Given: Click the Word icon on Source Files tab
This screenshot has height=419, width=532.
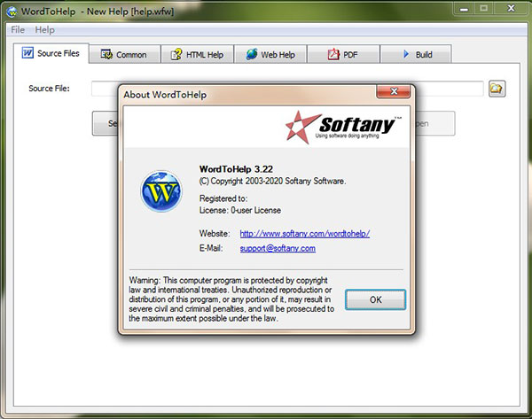Looking at the screenshot, I should [27, 53].
